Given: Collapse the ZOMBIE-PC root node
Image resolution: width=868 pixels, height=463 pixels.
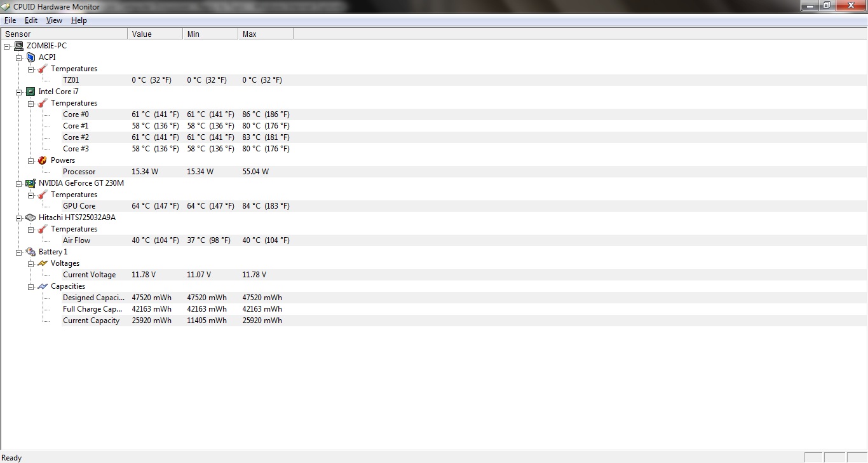Looking at the screenshot, I should [x=7, y=46].
